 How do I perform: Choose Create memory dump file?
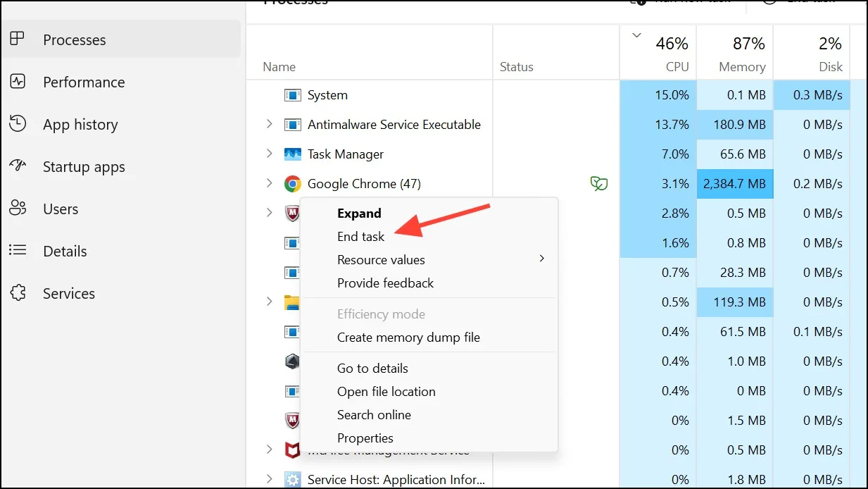tap(408, 338)
